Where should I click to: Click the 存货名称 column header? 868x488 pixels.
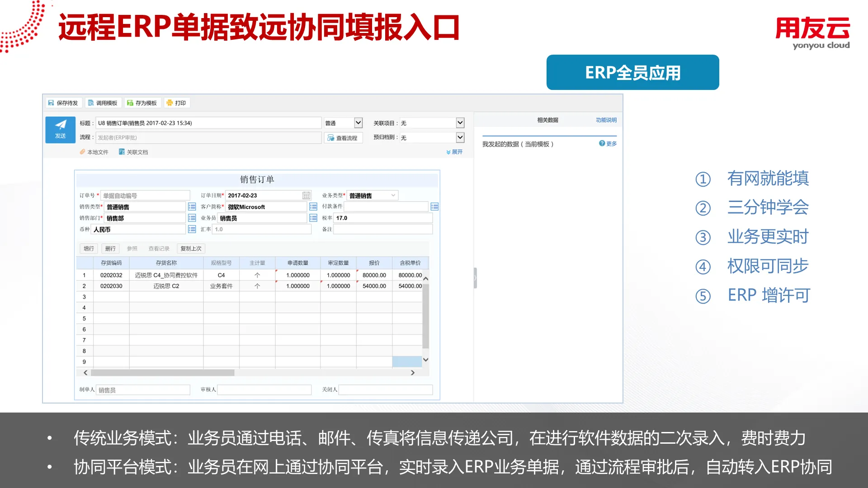pos(166,263)
